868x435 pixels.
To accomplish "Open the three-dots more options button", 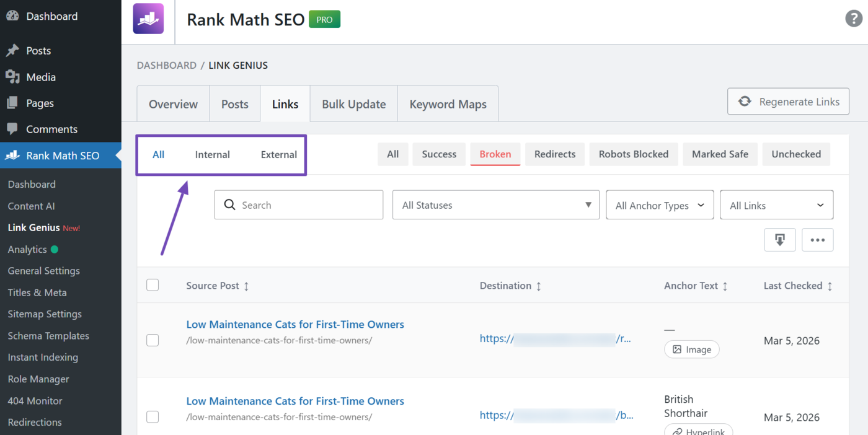I will (x=818, y=240).
